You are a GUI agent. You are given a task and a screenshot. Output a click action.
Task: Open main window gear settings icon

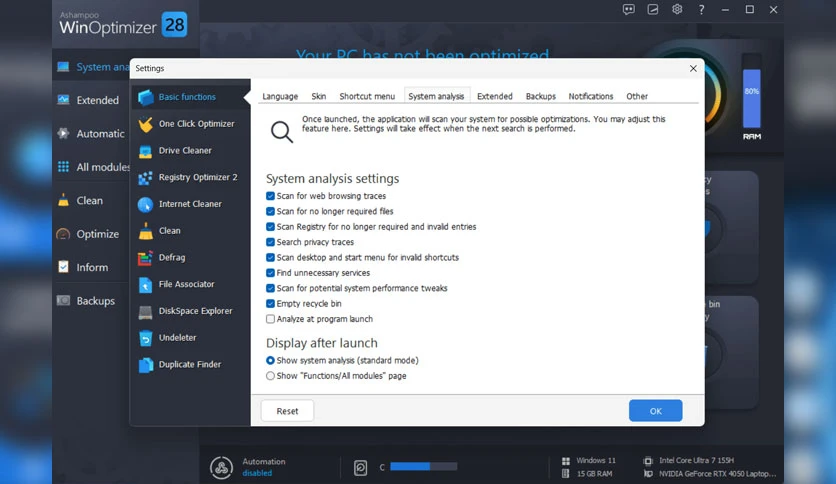pyautogui.click(x=677, y=9)
